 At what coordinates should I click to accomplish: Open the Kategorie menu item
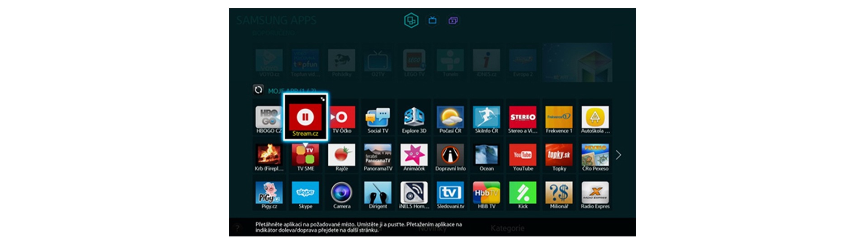pyautogui.click(x=507, y=228)
